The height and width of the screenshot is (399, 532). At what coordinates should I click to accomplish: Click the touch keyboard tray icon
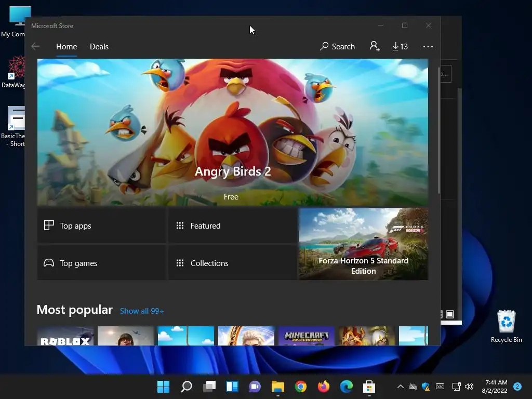[x=440, y=387]
